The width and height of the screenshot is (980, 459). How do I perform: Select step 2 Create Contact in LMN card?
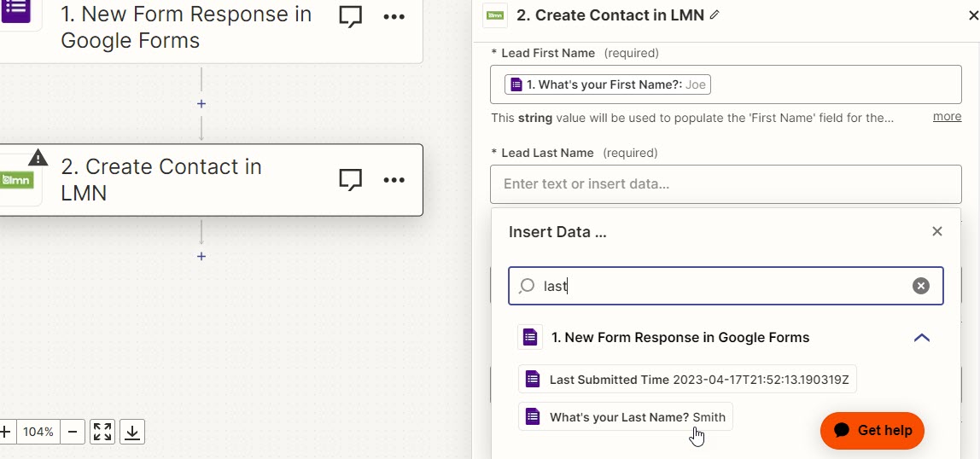coord(211,181)
